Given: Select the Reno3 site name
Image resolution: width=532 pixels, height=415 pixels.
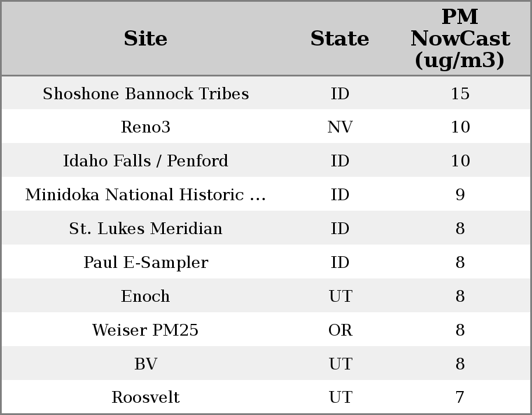Looking at the screenshot, I should click(x=145, y=127).
